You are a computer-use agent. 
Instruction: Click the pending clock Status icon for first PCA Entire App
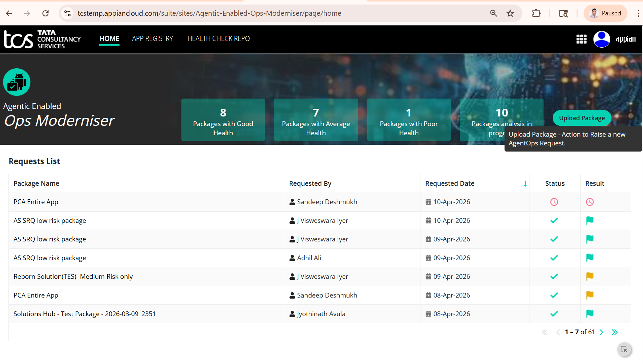[x=554, y=202]
